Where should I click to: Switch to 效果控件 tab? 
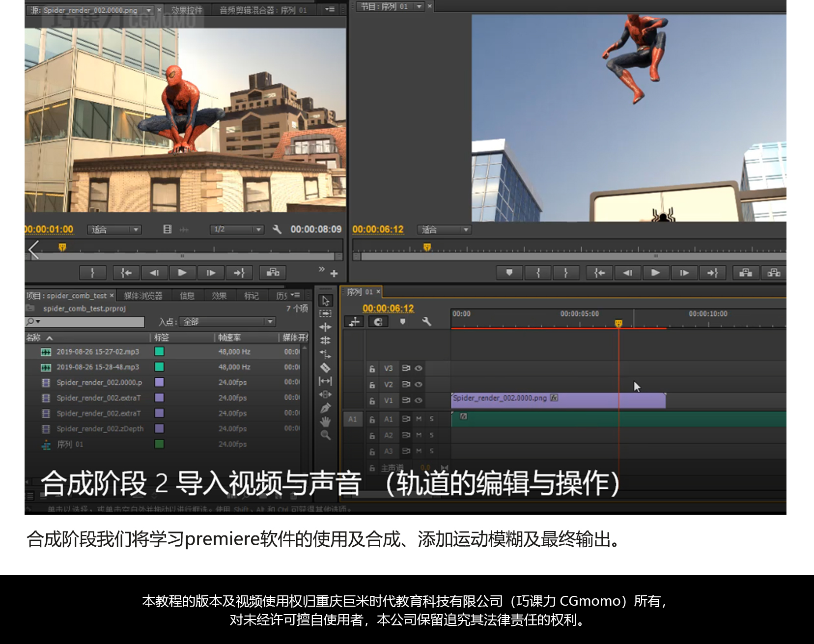(187, 10)
